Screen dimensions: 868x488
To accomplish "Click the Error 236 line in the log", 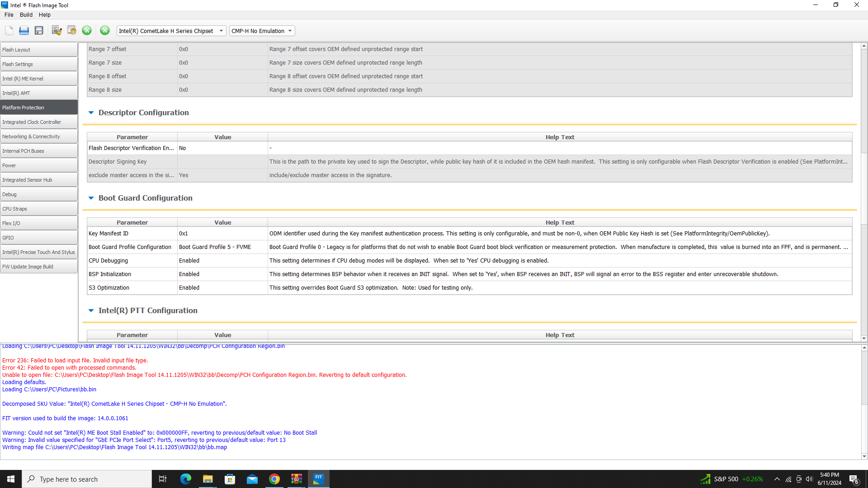I will [x=75, y=361].
